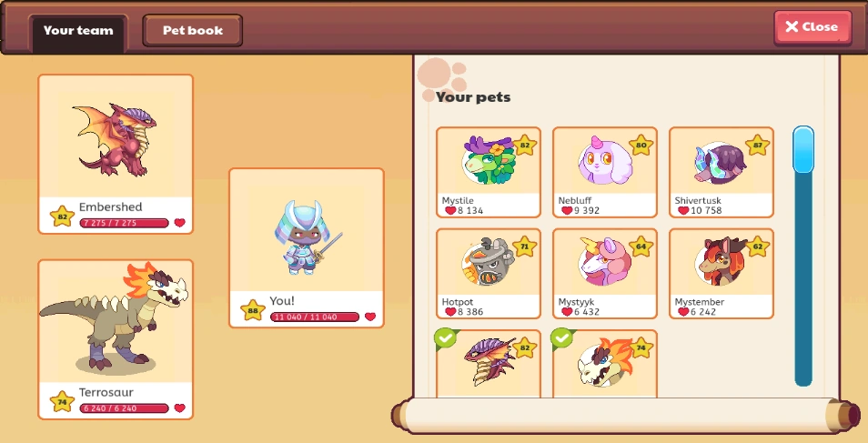Close the pet menu with Close button
Viewport: 868px width, 443px height.
(812, 27)
